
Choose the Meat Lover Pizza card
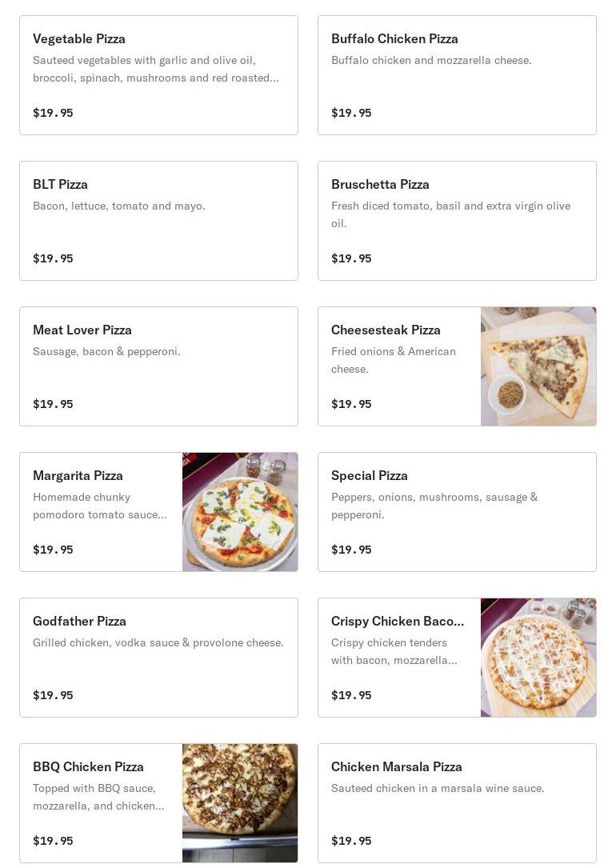pyautogui.click(x=158, y=366)
